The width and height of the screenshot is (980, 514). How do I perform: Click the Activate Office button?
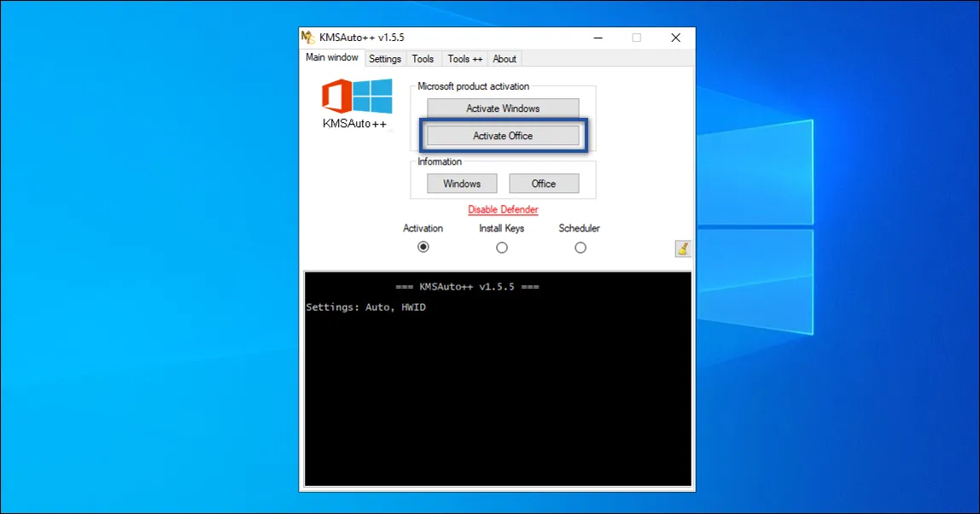coord(503,136)
